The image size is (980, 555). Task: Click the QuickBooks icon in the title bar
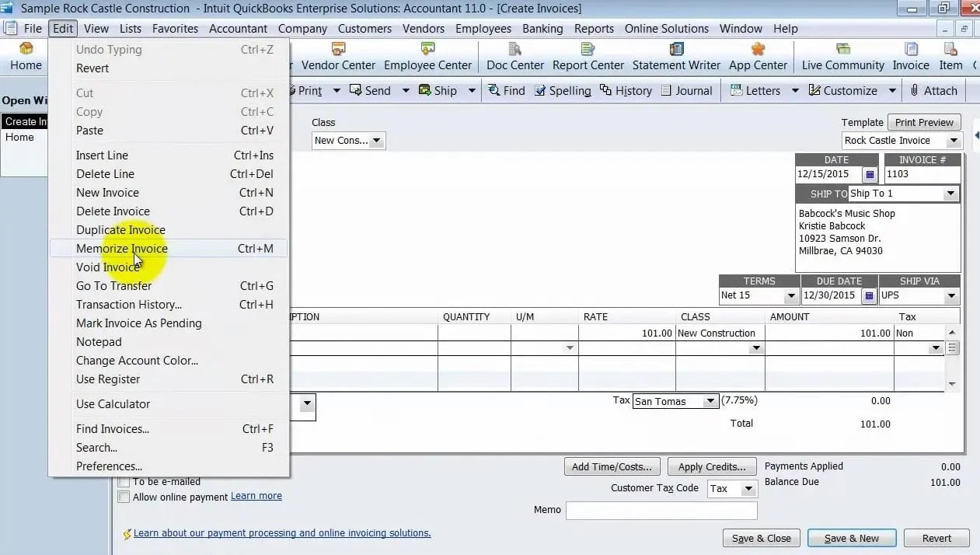pyautogui.click(x=9, y=9)
